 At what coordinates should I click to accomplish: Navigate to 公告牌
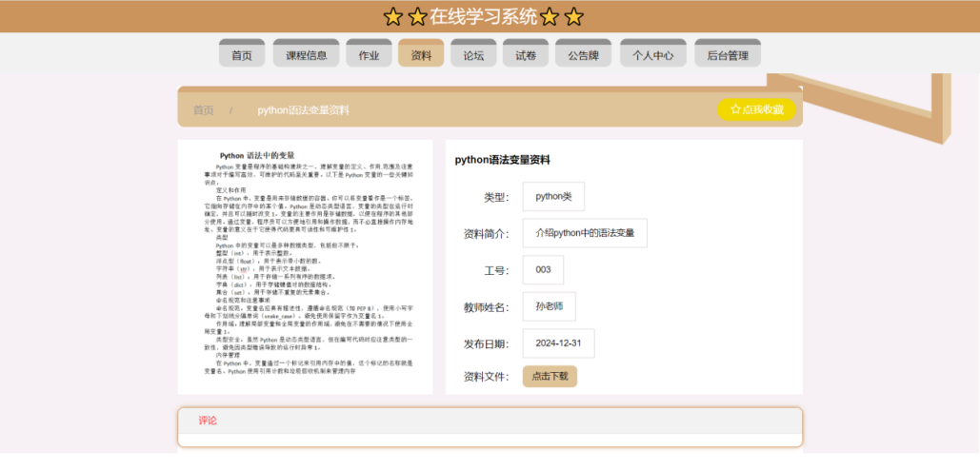[583, 55]
